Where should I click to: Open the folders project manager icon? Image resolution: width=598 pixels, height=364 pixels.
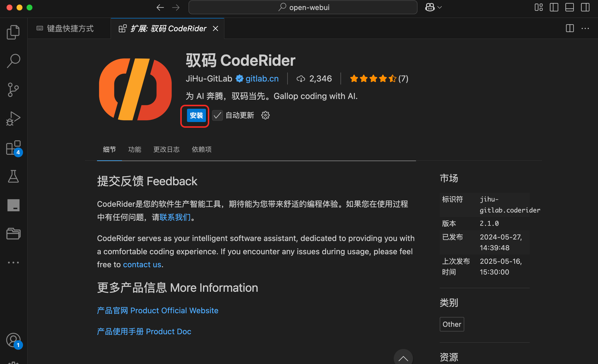click(13, 234)
